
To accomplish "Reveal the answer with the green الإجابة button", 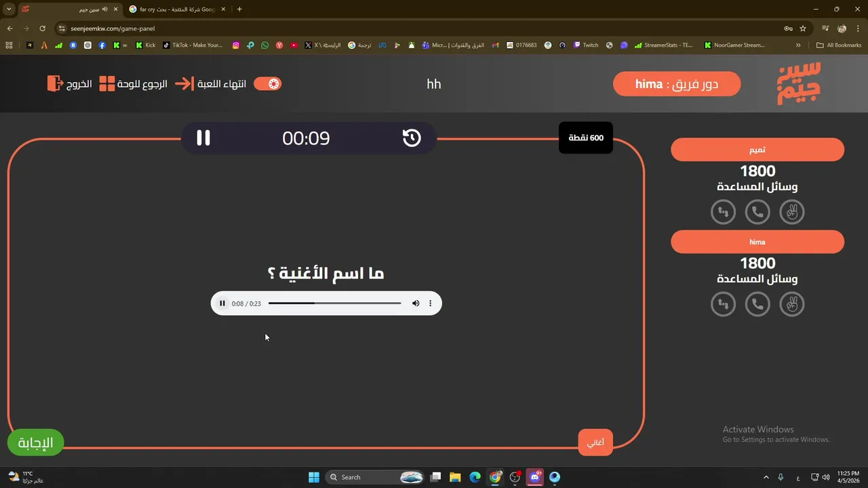I will (35, 443).
